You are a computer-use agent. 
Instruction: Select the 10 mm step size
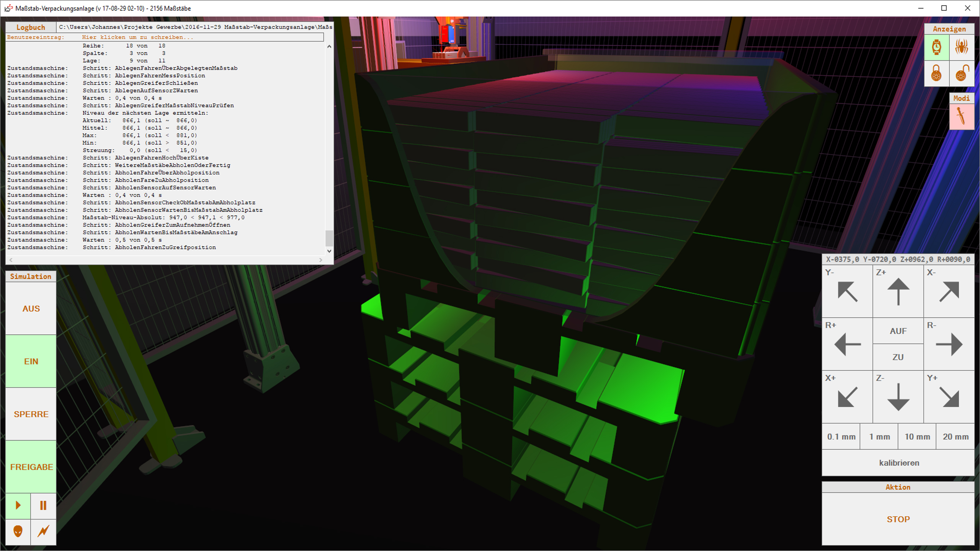pos(917,437)
